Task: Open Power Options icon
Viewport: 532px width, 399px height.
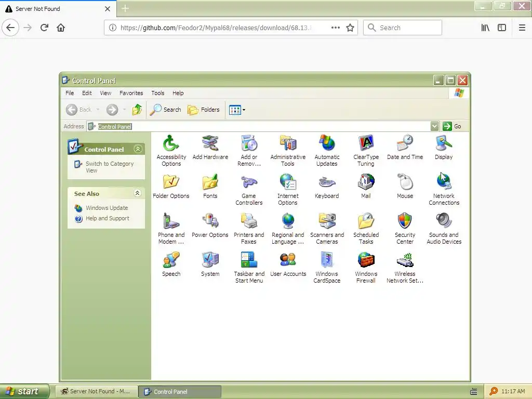Action: 210,225
